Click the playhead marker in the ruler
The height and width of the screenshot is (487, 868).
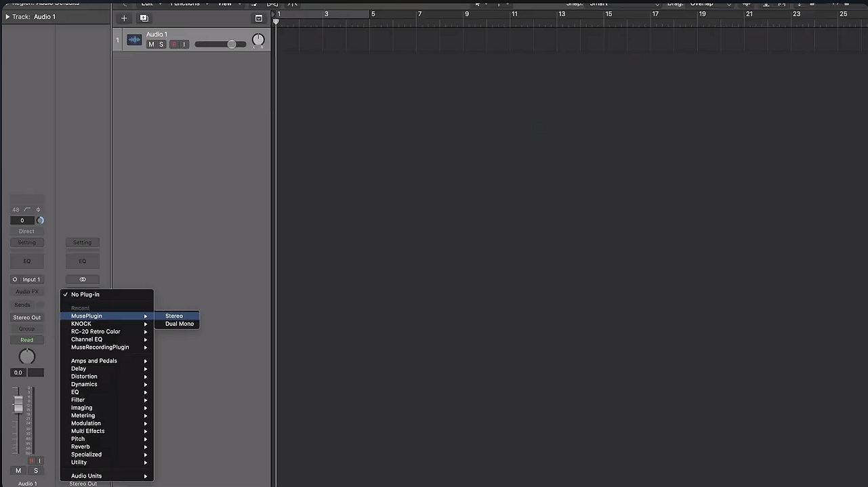point(276,22)
